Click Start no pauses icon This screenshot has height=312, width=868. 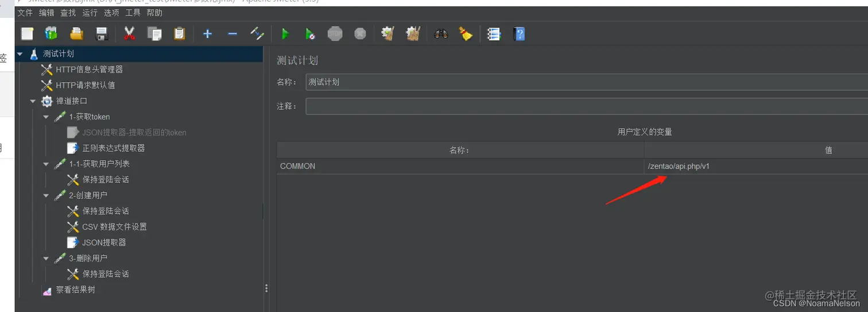(310, 34)
